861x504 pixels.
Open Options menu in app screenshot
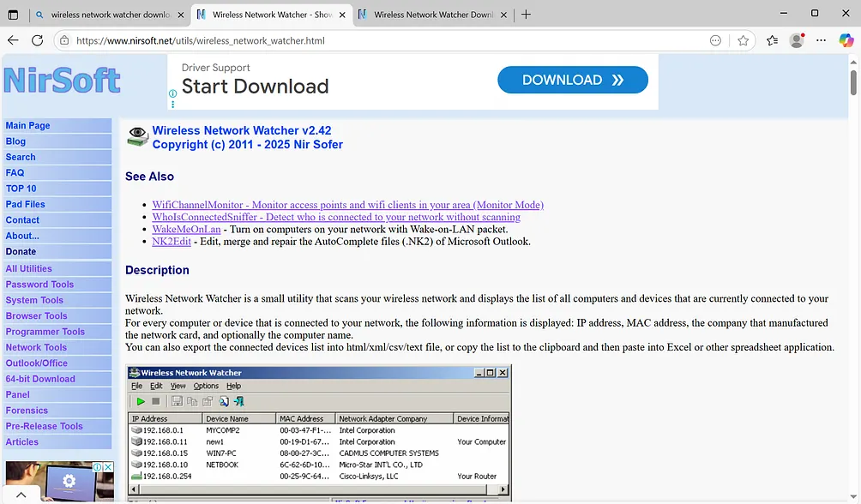(206, 386)
